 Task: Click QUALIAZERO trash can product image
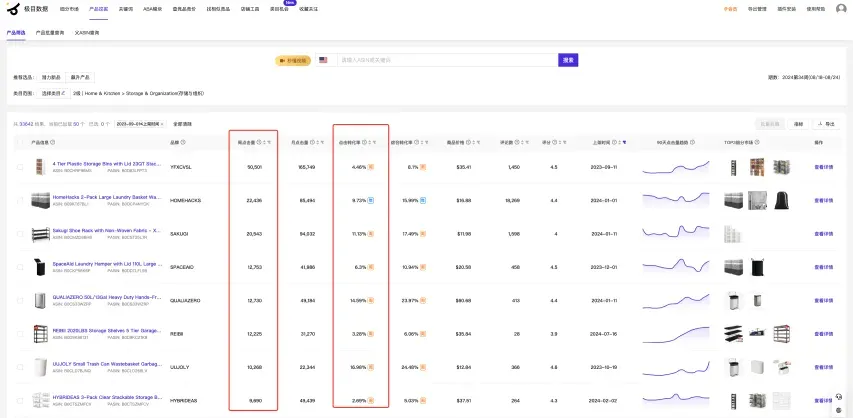tap(40, 300)
